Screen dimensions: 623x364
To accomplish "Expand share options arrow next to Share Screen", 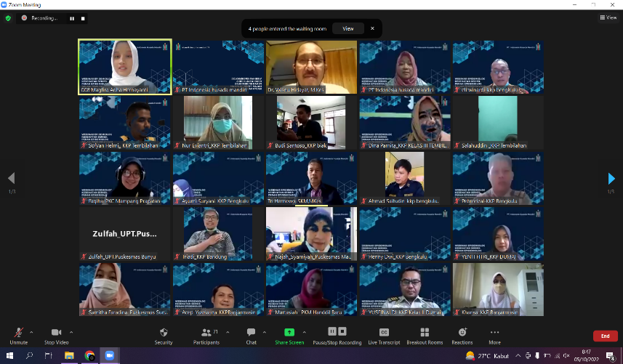I will click(304, 332).
